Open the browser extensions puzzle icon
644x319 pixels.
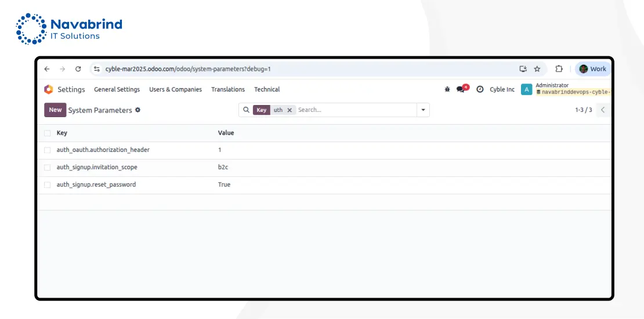coord(559,69)
